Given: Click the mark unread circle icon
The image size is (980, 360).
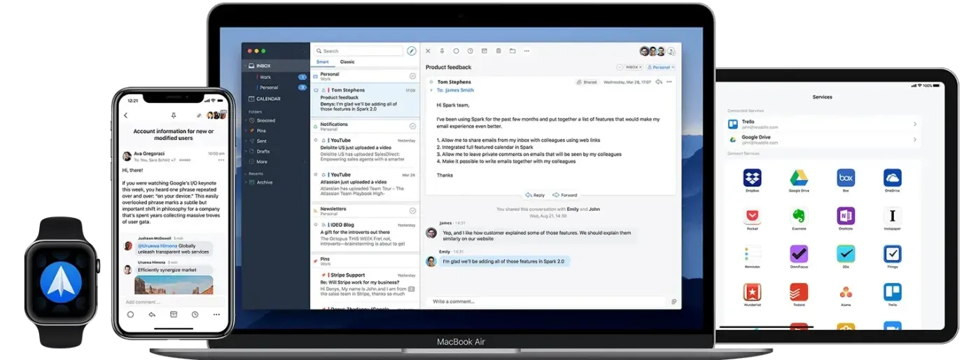Looking at the screenshot, I should (x=456, y=50).
